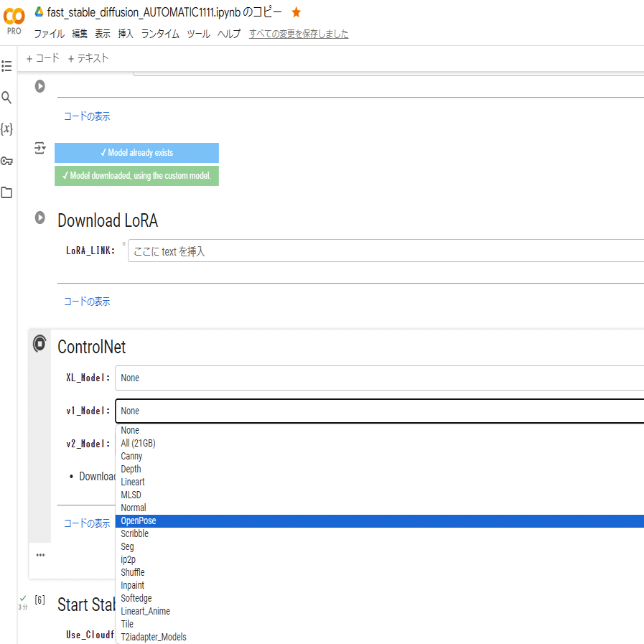Select the highlighted OpenPose option
644x644 pixels.
[380, 521]
